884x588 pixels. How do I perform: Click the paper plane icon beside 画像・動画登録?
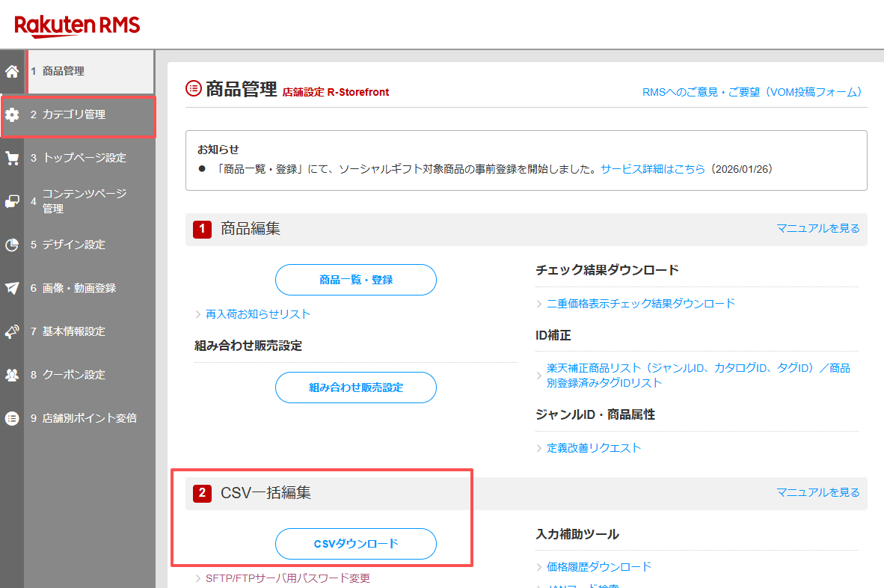coord(12,288)
